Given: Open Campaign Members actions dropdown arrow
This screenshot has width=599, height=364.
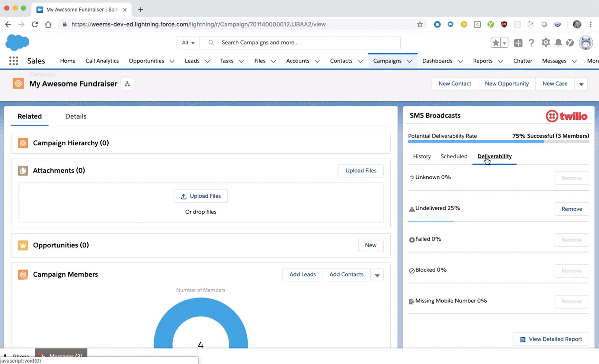Looking at the screenshot, I should point(377,275).
